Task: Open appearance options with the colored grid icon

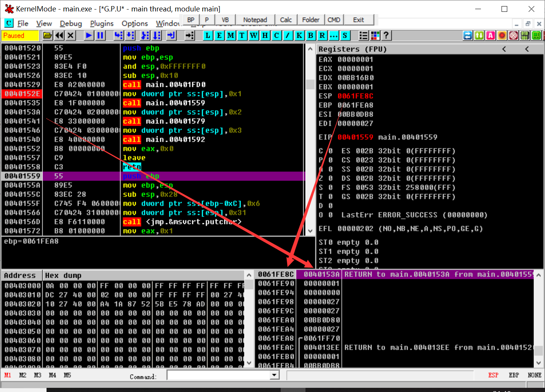Action: point(375,35)
